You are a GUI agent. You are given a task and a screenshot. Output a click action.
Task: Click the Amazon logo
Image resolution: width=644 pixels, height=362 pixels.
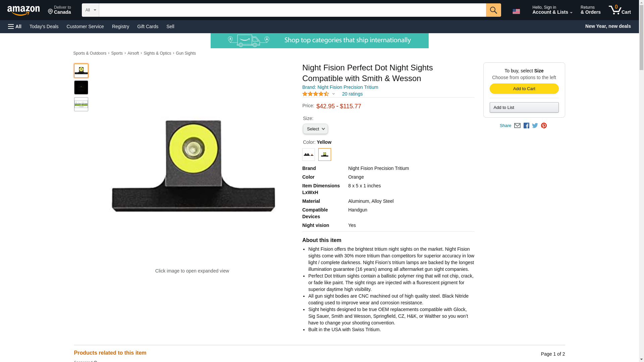pos(23,11)
